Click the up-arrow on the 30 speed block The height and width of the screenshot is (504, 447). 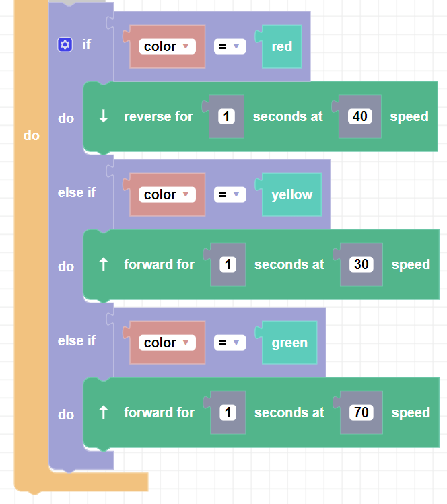tap(103, 264)
